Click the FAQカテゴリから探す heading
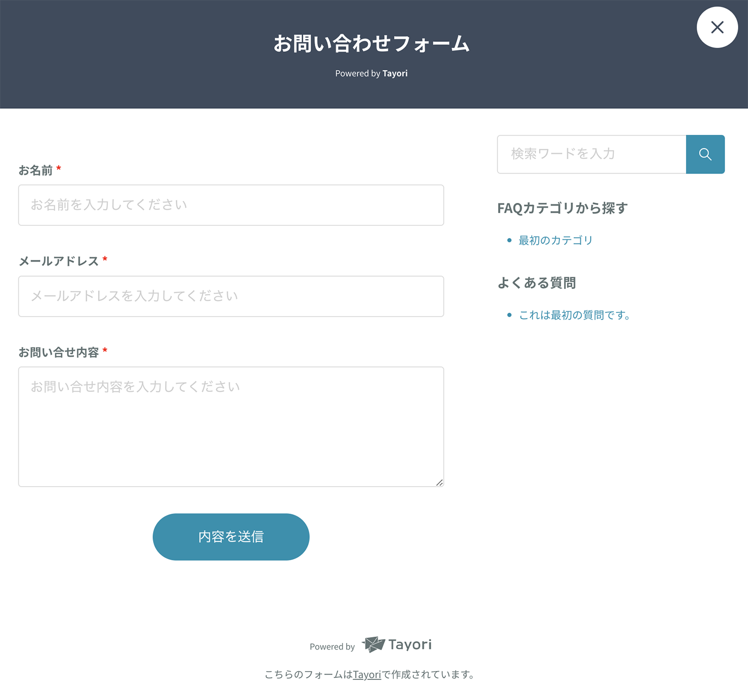The height and width of the screenshot is (700, 748). [562, 208]
